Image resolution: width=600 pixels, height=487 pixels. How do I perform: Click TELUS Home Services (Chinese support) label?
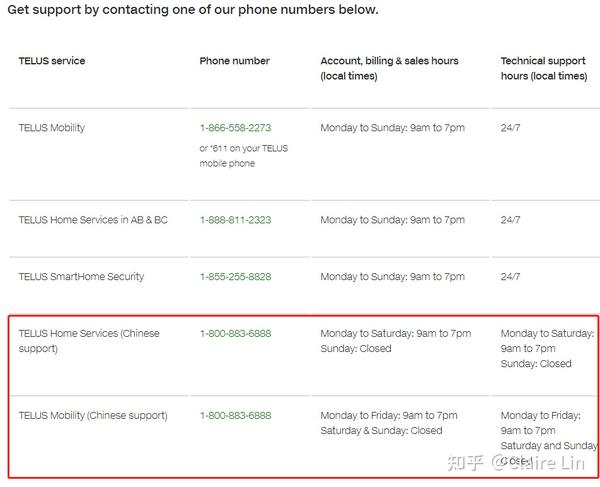point(89,341)
